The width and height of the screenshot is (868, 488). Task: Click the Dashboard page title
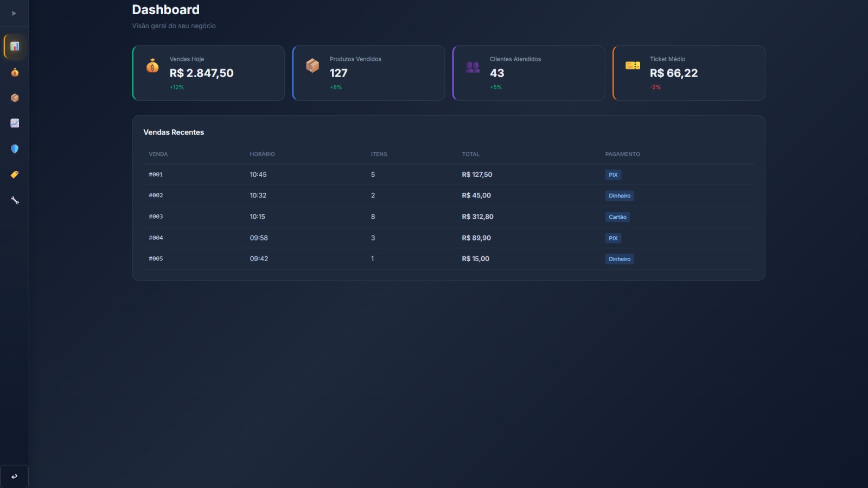(165, 10)
